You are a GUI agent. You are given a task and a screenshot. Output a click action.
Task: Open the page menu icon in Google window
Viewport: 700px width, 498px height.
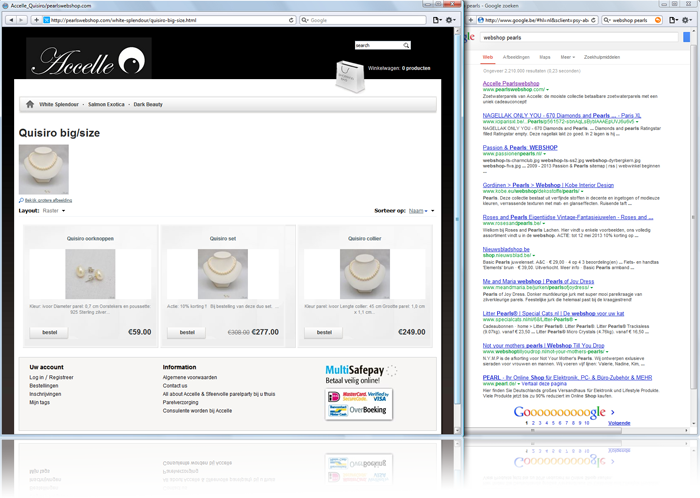[x=673, y=20]
